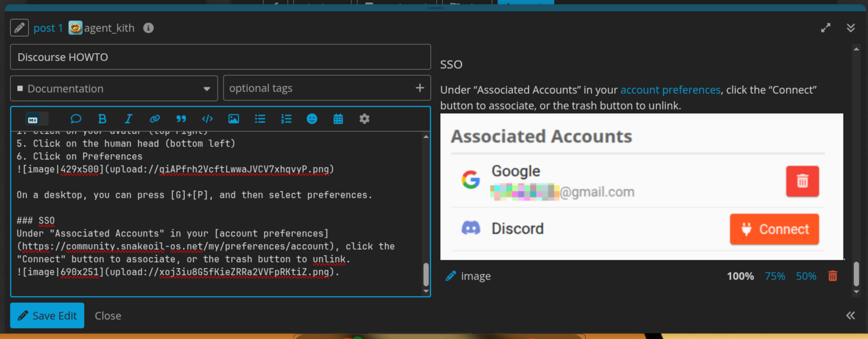The image size is (868, 339).
Task: Click the Discourse HOWTO title field
Action: (x=220, y=57)
